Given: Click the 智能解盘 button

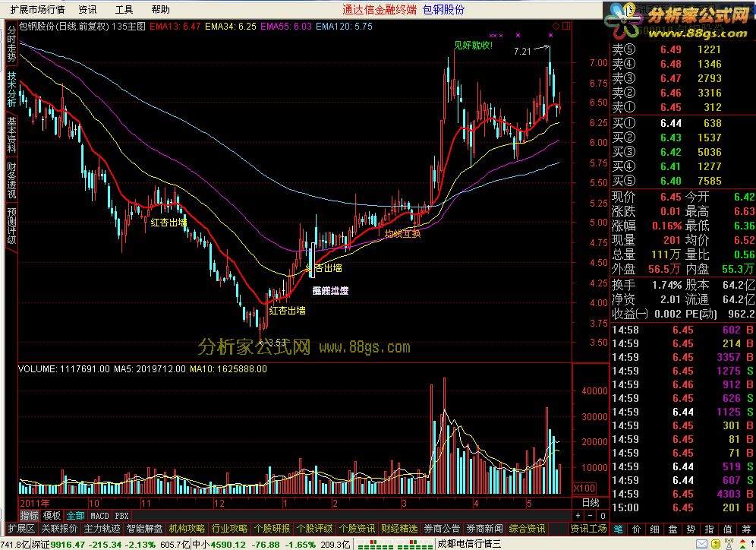Looking at the screenshot, I should [144, 529].
